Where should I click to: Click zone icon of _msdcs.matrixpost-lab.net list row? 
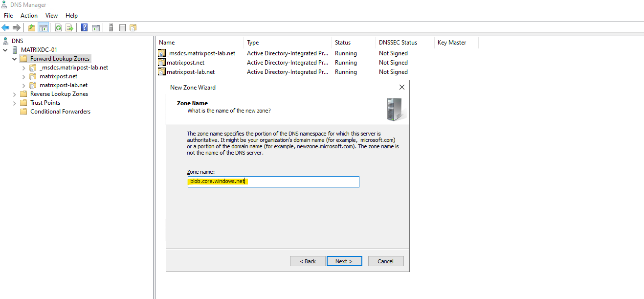(x=162, y=53)
